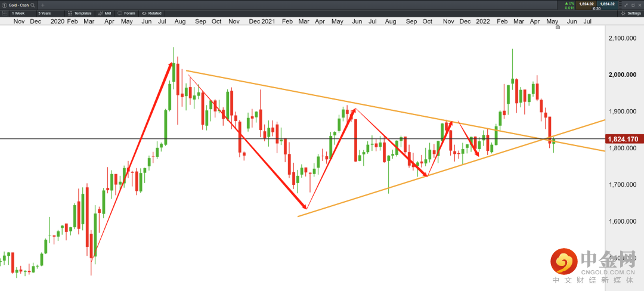Pop out the chart window
The image size is (644, 291).
[x=633, y=5]
